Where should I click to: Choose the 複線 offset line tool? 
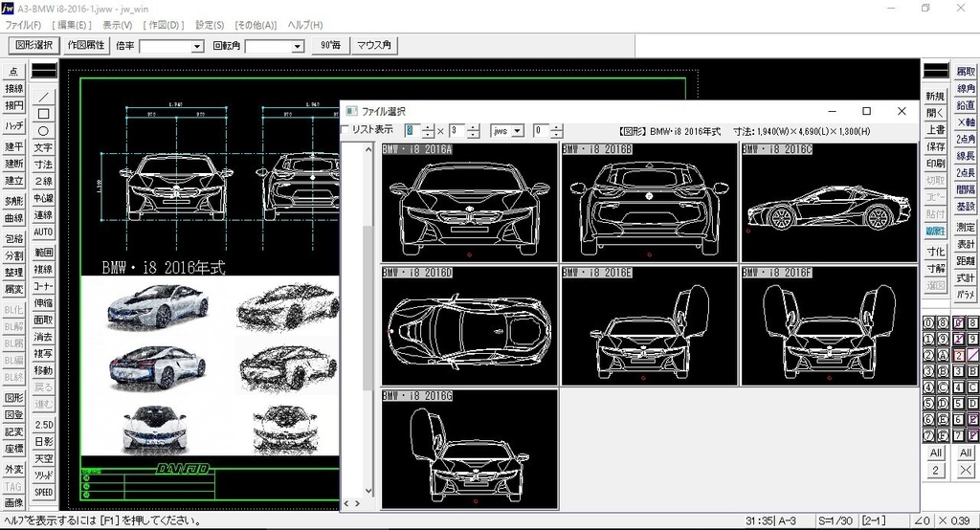pyautogui.click(x=43, y=270)
